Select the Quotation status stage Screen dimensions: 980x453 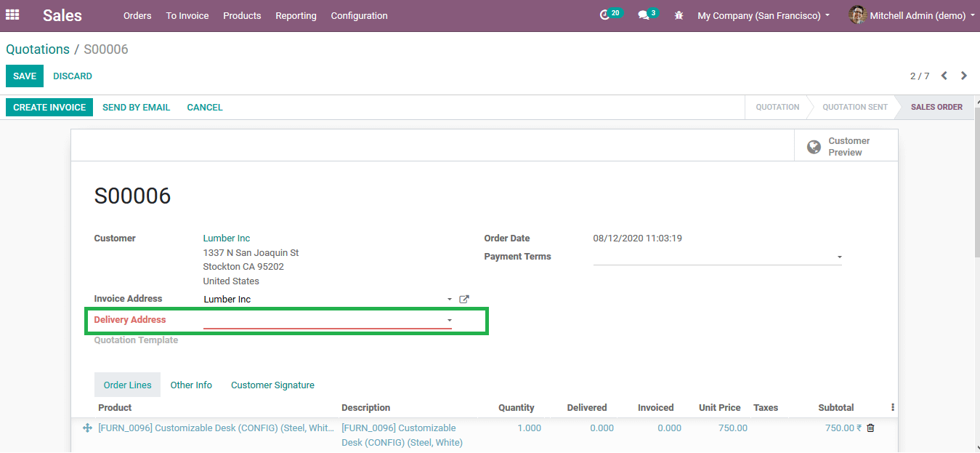pos(777,107)
